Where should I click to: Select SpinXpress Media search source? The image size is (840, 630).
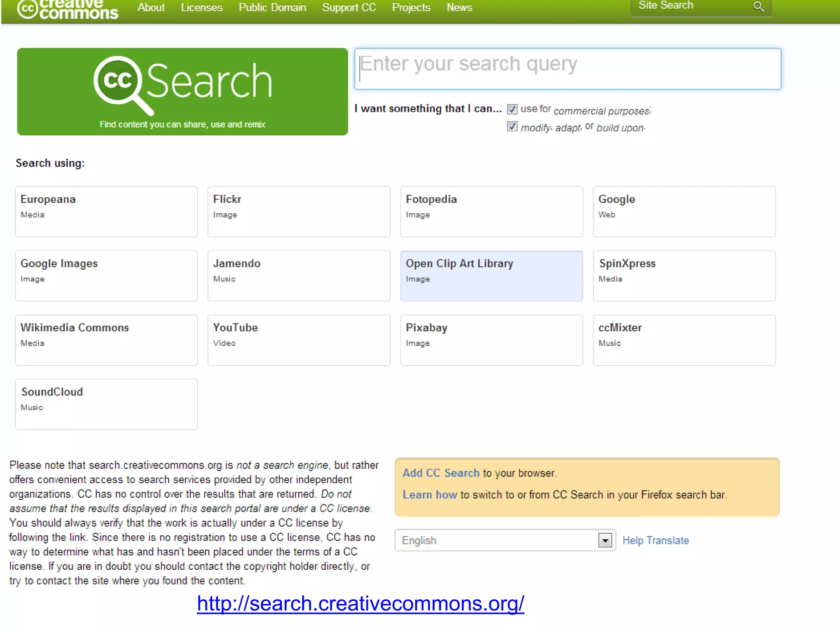click(x=684, y=276)
